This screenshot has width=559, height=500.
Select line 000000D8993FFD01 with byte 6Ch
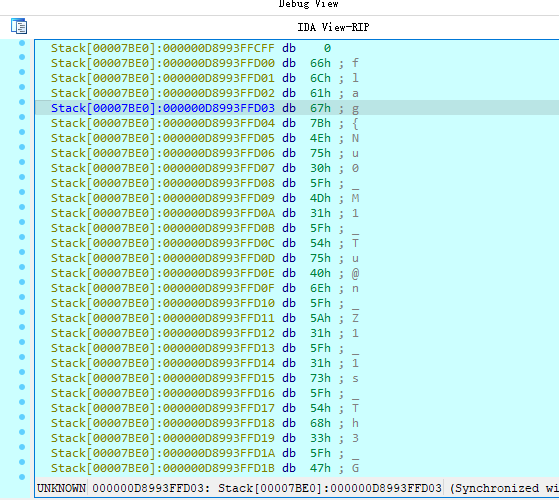(205, 78)
